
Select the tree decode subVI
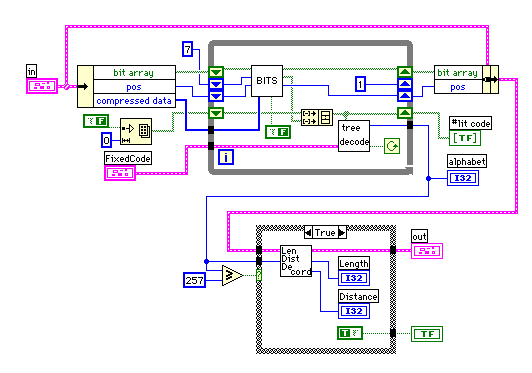tap(354, 136)
